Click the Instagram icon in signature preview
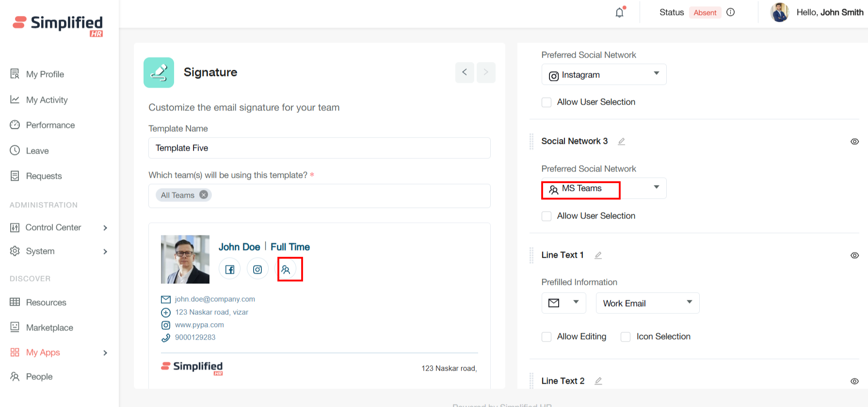 point(257,269)
